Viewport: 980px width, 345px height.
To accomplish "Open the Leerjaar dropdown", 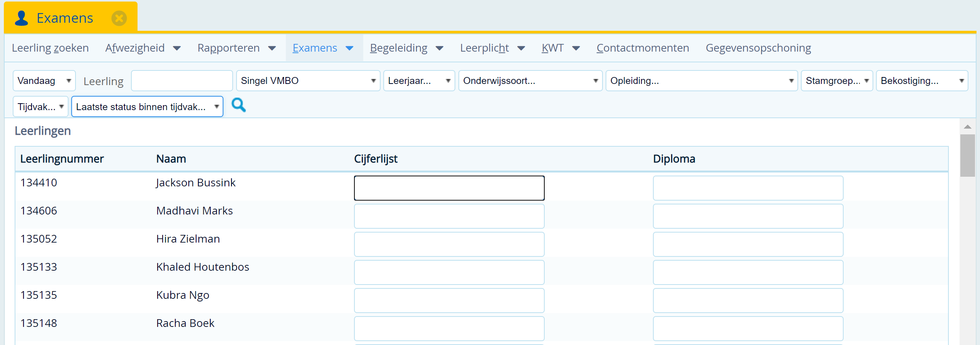I will (x=419, y=80).
